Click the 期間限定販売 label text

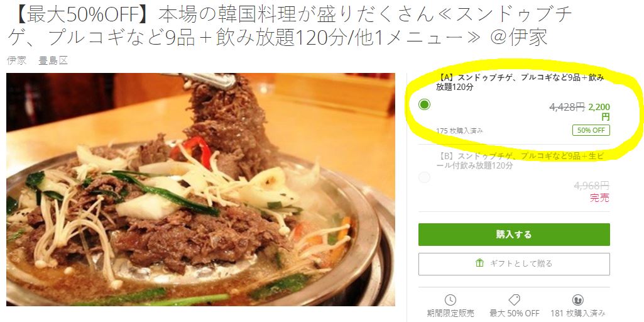tap(450, 313)
